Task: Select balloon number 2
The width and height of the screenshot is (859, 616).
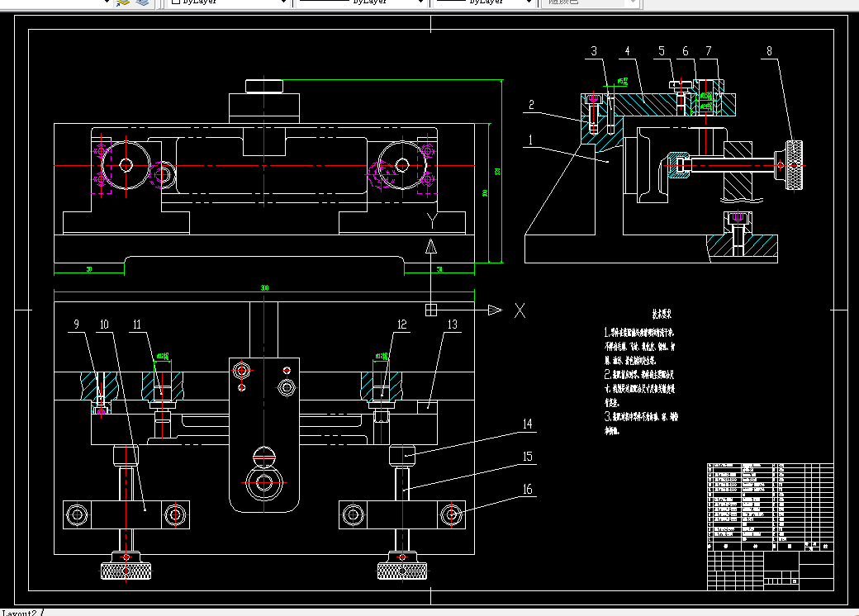Action: 531,105
